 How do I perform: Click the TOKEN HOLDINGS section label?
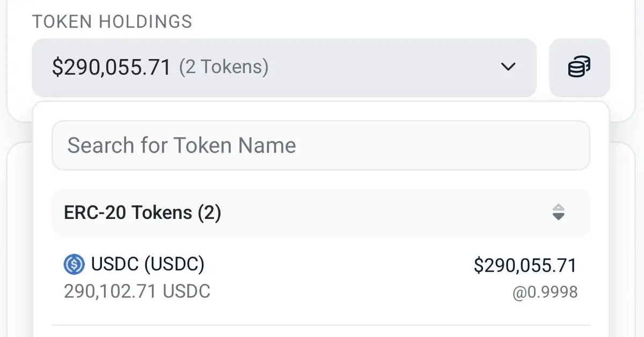(x=112, y=21)
